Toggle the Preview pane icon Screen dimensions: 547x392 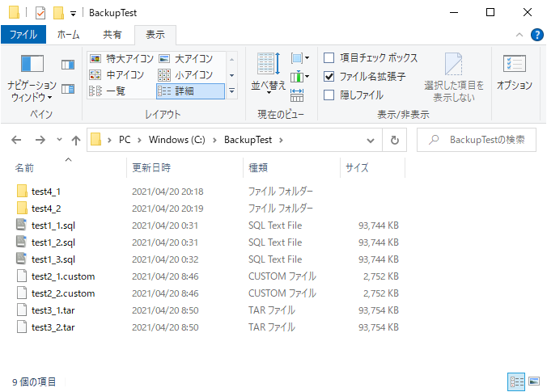point(68,65)
